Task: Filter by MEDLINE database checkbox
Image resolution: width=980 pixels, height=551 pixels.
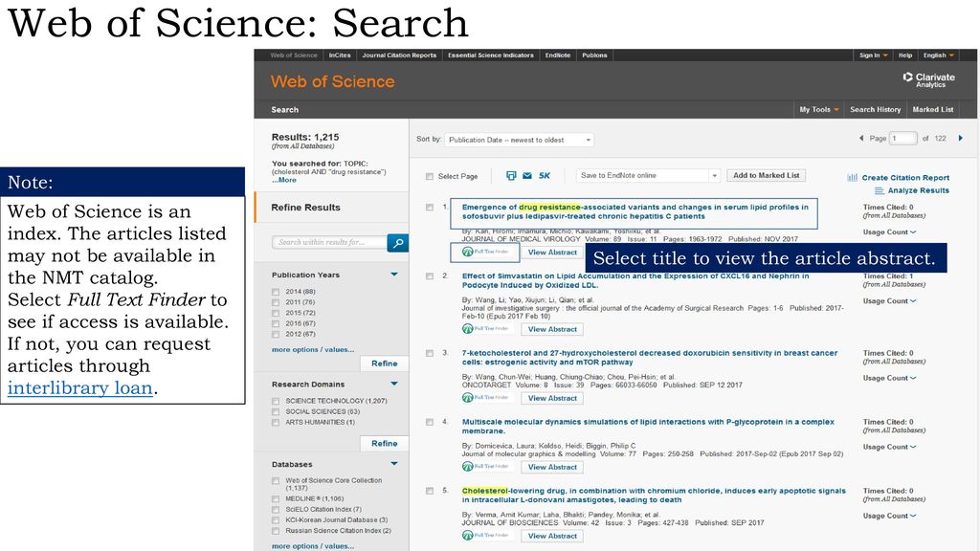Action: pyautogui.click(x=276, y=499)
